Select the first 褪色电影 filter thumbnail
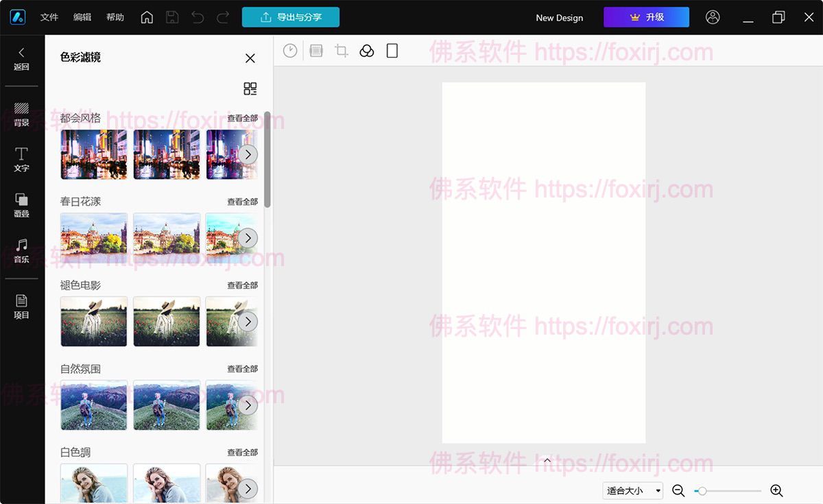This screenshot has width=823, height=504. (93, 321)
